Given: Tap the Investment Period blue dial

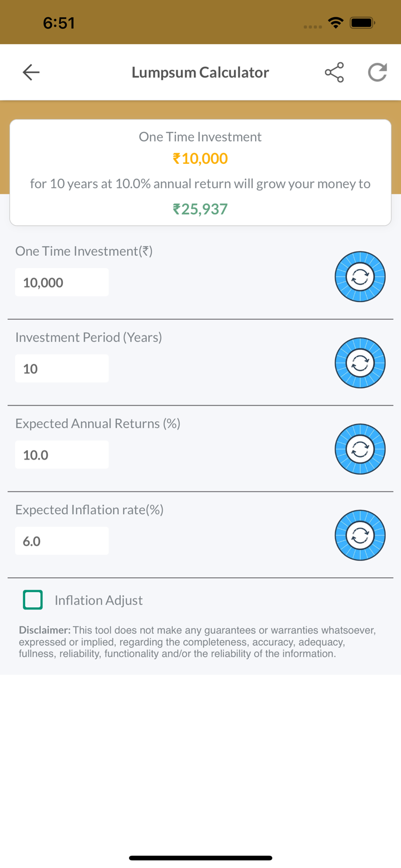Looking at the screenshot, I should point(360,363).
